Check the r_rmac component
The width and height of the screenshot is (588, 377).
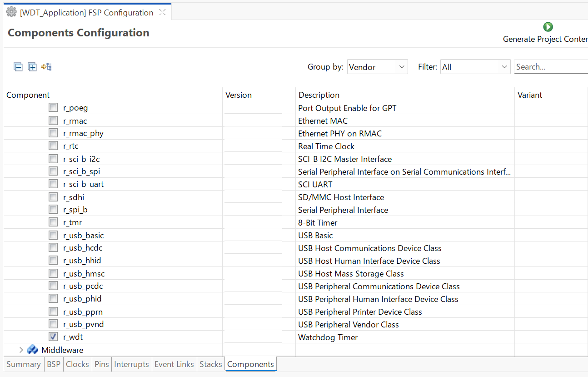click(x=53, y=121)
